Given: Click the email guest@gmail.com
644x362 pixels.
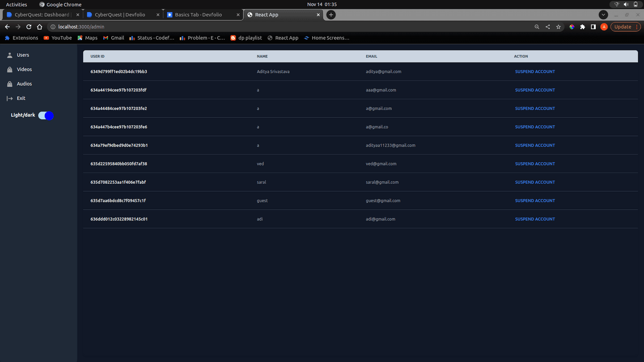Looking at the screenshot, I should (x=383, y=201).
